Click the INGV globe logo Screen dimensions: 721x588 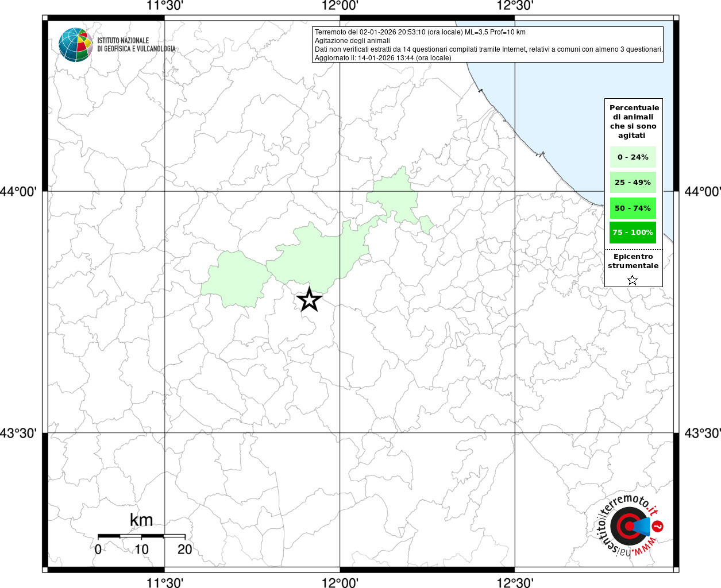[x=75, y=44]
